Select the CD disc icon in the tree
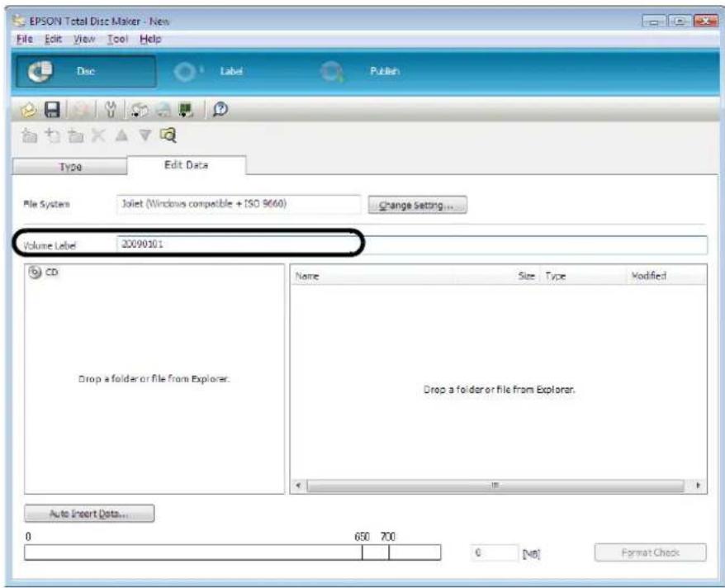Image resolution: width=725 pixels, height=588 pixels. coord(35,273)
